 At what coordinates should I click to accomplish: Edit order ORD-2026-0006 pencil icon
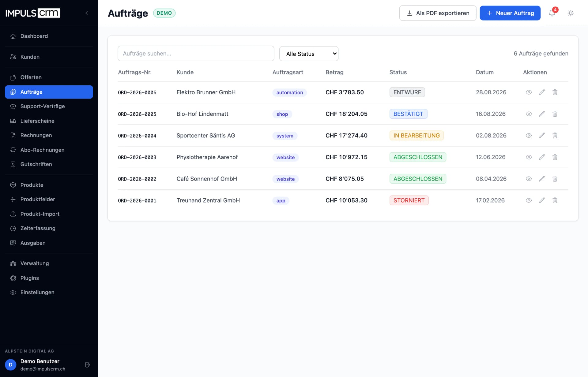tap(542, 92)
